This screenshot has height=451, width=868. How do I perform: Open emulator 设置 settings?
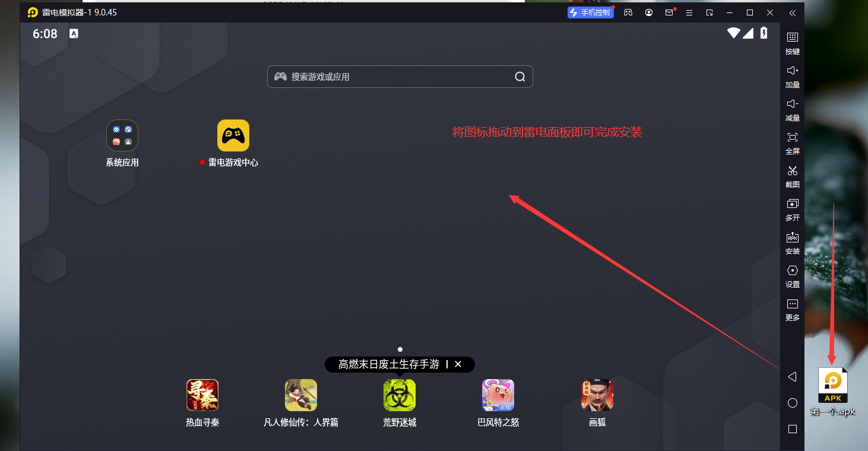point(793,276)
